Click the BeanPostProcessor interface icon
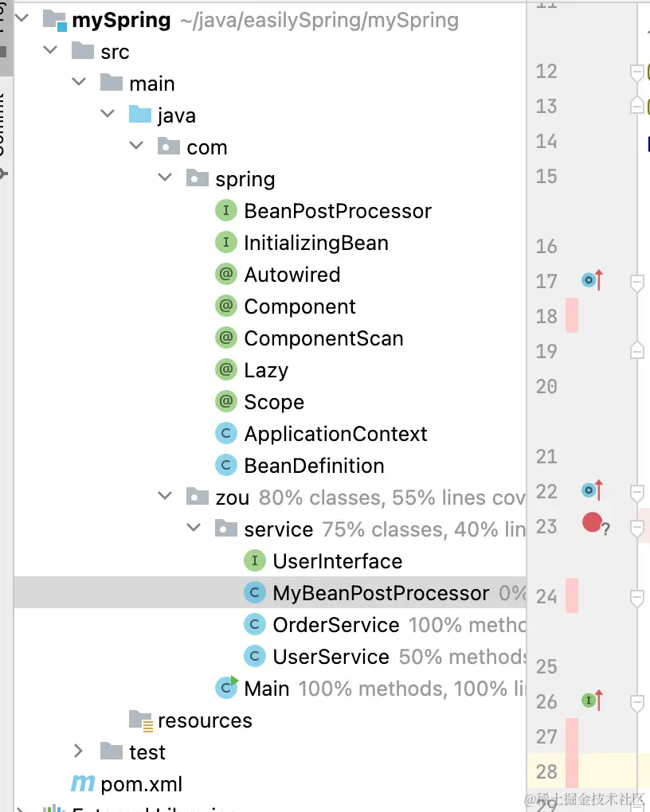The image size is (650, 812). 227,211
